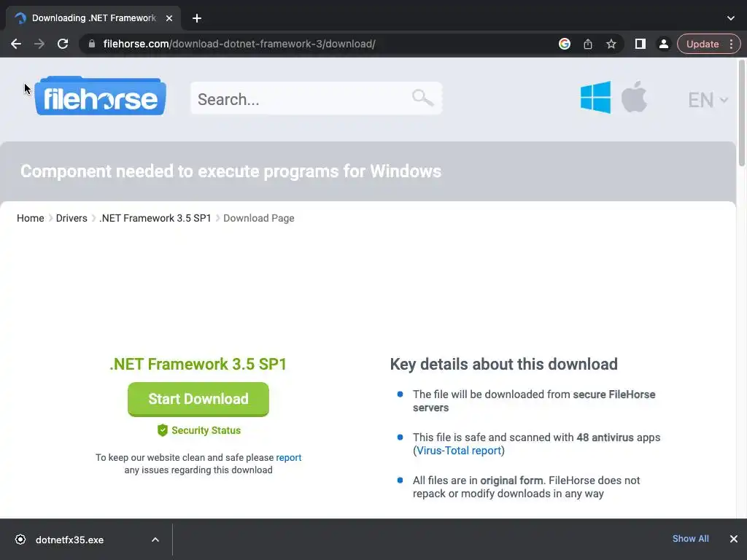Open the EN language dropdown
The height and width of the screenshot is (560, 747).
[708, 100]
